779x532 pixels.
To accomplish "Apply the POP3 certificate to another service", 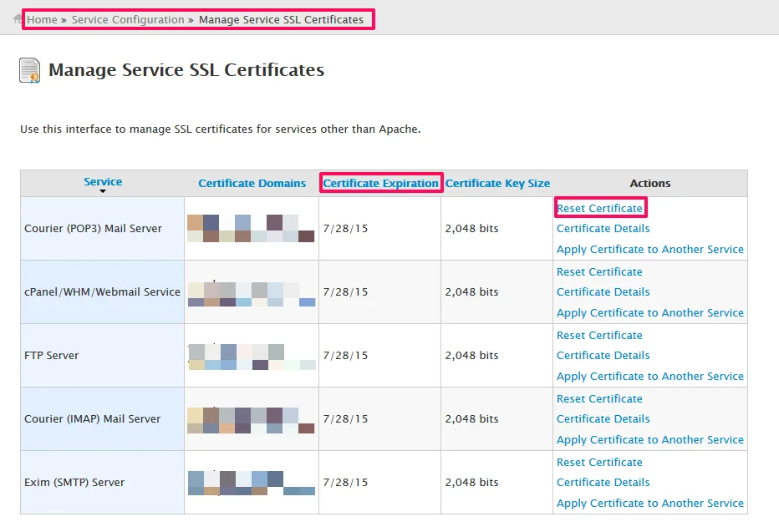I will click(649, 249).
